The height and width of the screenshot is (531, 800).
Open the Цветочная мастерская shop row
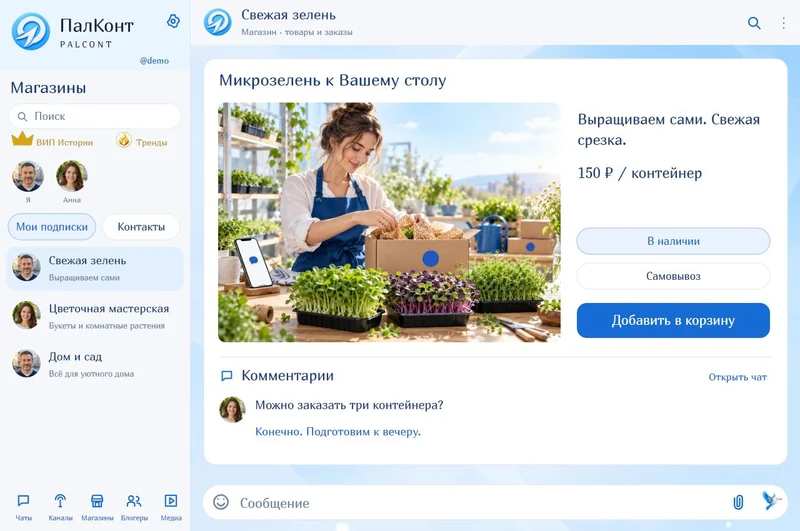[x=95, y=316]
